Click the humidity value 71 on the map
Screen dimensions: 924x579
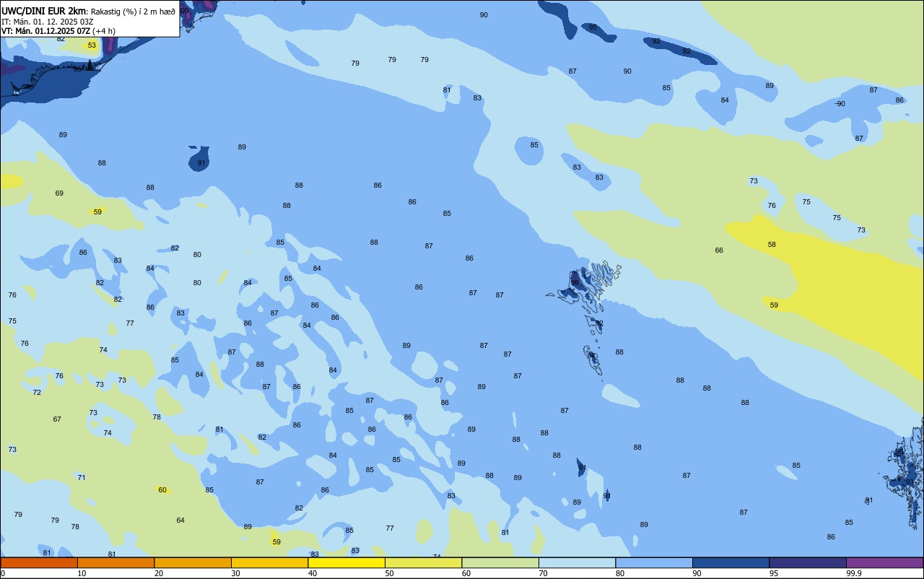(82, 478)
